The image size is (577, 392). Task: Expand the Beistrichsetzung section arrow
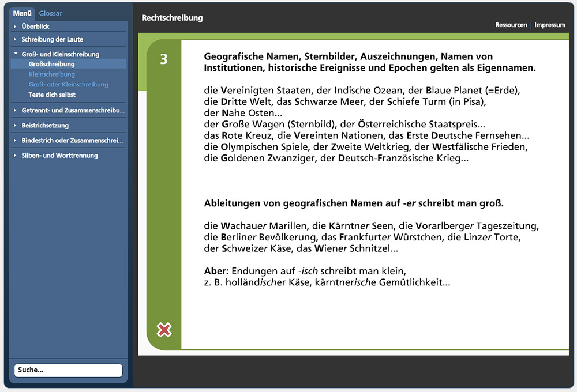point(15,126)
